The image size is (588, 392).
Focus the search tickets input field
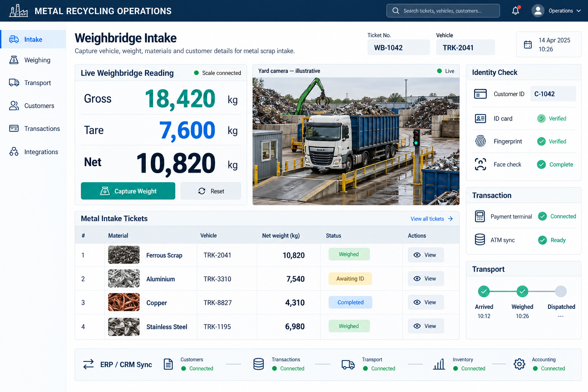coord(443,11)
